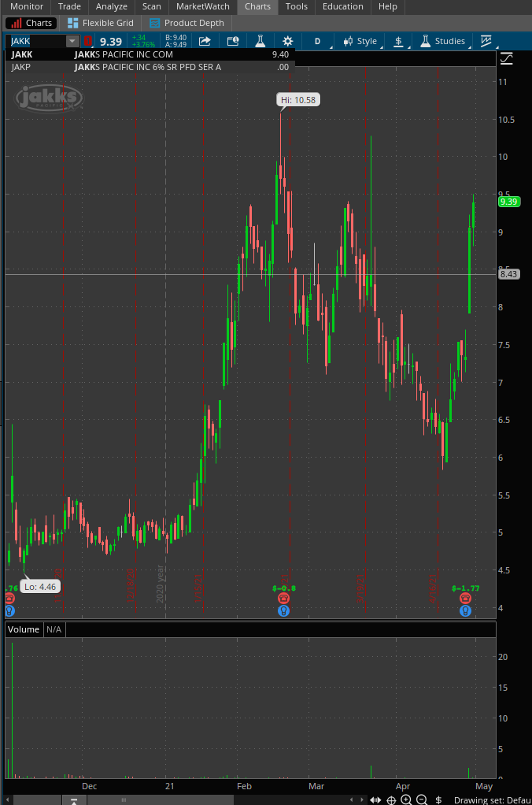Select the Charts sub-tab
Viewport: 532px width, 805px height.
coord(31,23)
